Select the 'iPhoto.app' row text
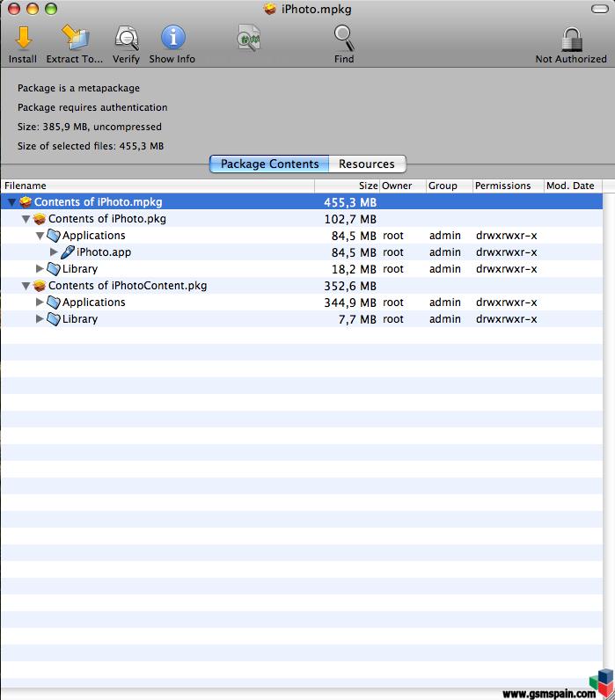Image resolution: width=615 pixels, height=700 pixels. (104, 252)
